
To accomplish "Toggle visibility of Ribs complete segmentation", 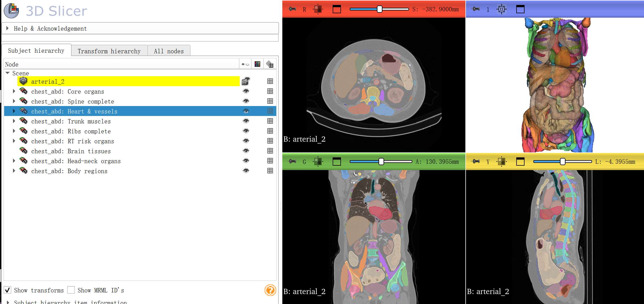I will pos(246,131).
